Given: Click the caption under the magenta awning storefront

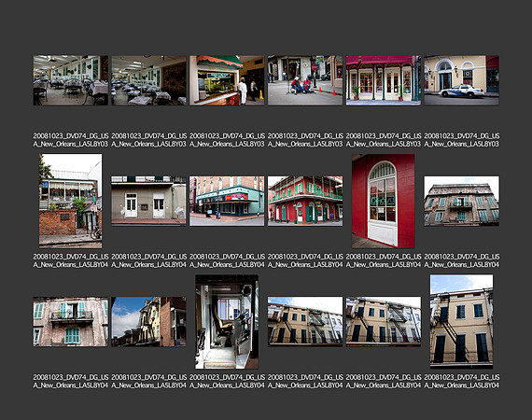Looking at the screenshot, I should click(384, 140).
